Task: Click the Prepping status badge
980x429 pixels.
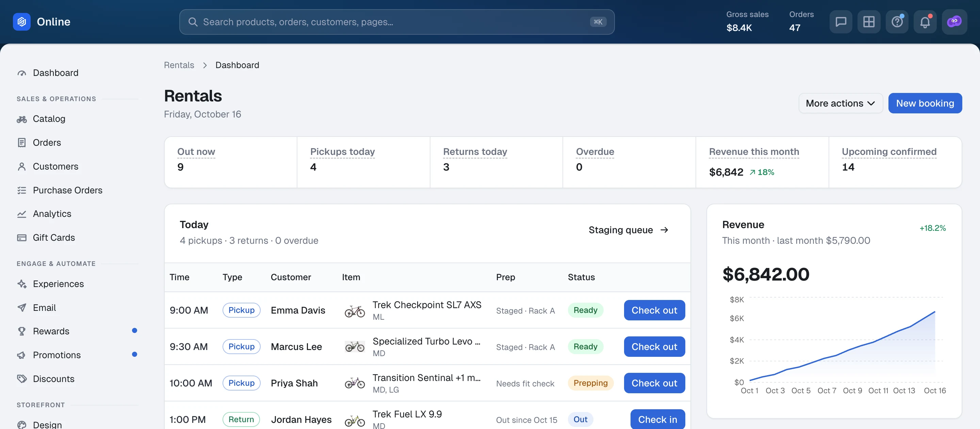Action: [x=590, y=383]
